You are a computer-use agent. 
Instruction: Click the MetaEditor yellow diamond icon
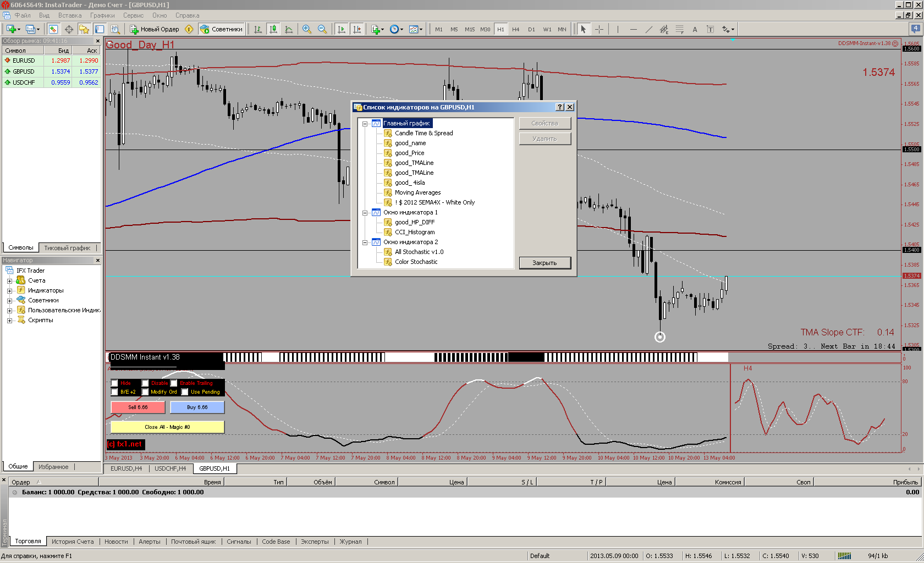click(189, 29)
